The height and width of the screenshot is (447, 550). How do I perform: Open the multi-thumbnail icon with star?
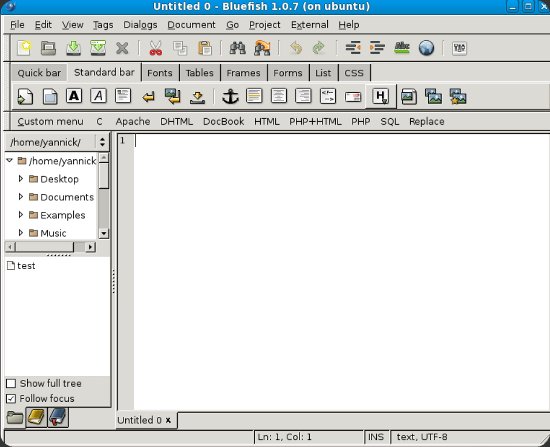point(458,96)
